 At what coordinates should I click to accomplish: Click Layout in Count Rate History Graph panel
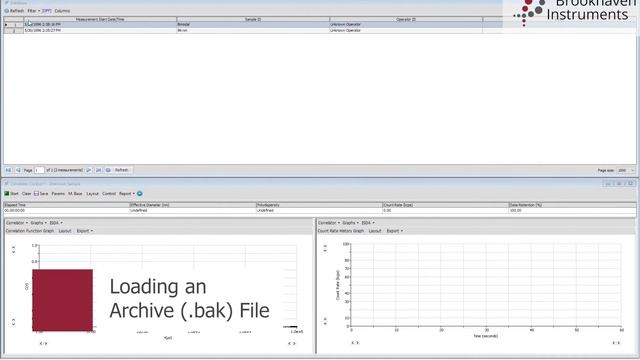tap(375, 231)
